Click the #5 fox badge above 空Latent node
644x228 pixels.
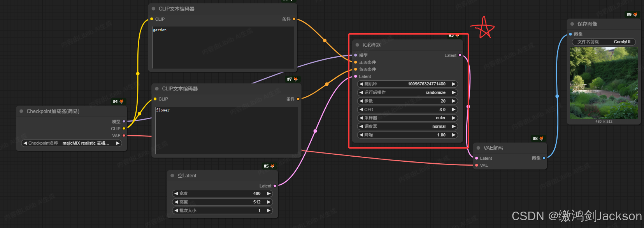coord(269,166)
